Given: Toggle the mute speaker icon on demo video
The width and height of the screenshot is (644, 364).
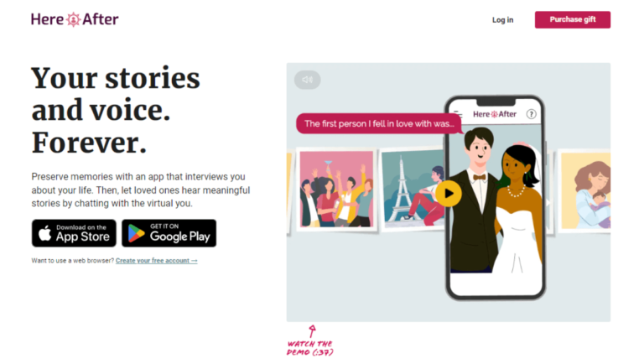Looking at the screenshot, I should click(307, 80).
